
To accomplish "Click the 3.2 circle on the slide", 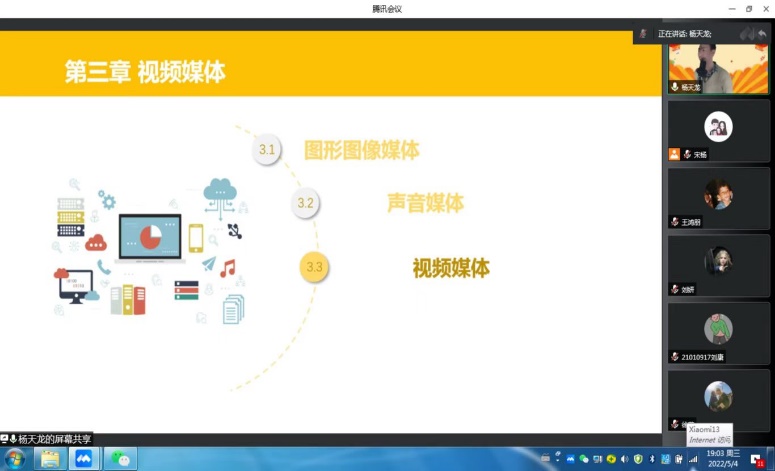I will [305, 203].
